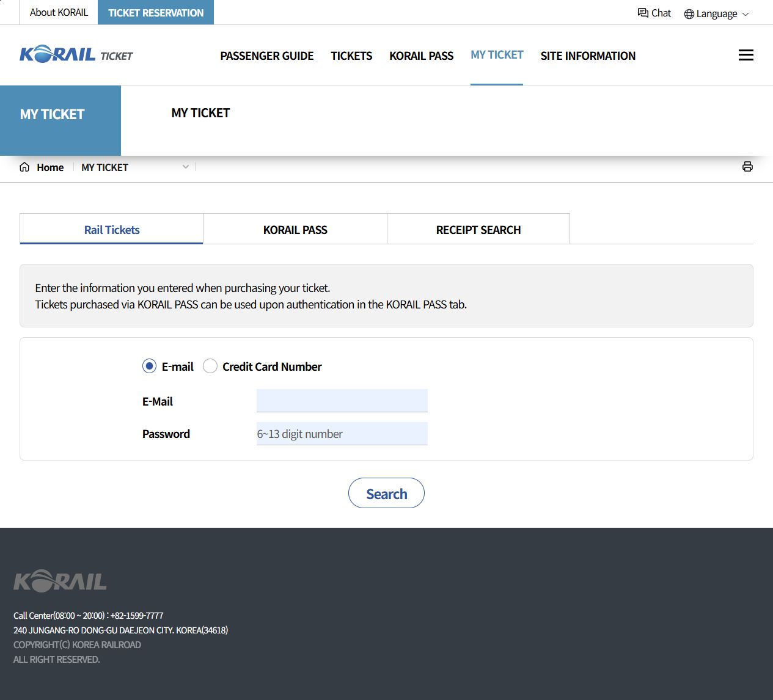The height and width of the screenshot is (700, 773).
Task: Click the Home breadcrumb link
Action: (50, 167)
